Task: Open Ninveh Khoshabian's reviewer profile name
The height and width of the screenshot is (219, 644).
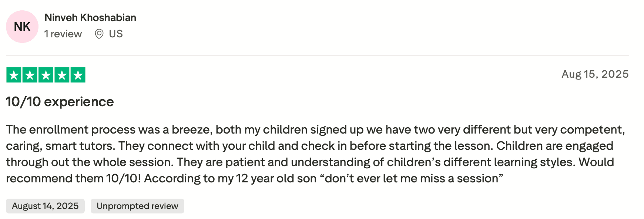Action: click(90, 18)
